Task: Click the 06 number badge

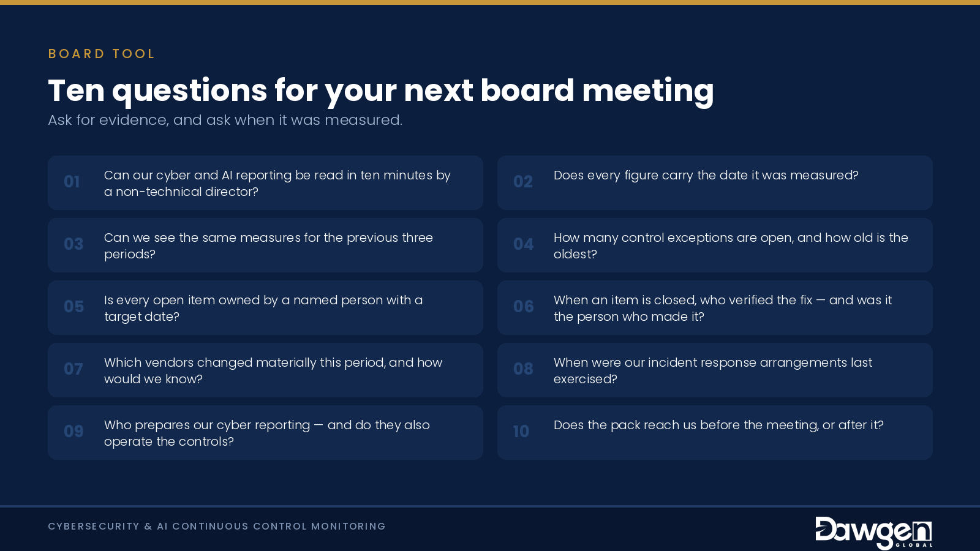Action: pyautogui.click(x=524, y=307)
